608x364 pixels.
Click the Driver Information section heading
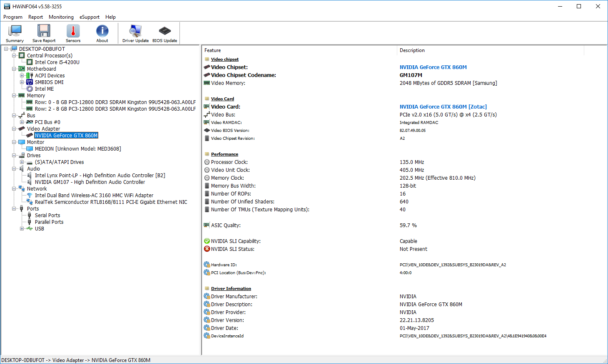coord(231,288)
